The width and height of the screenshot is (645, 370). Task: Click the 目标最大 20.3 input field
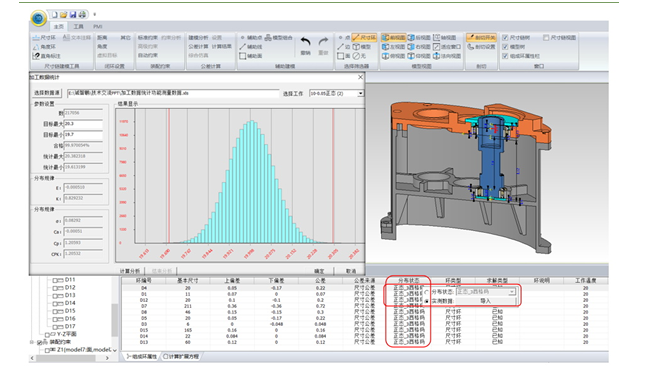(x=84, y=123)
